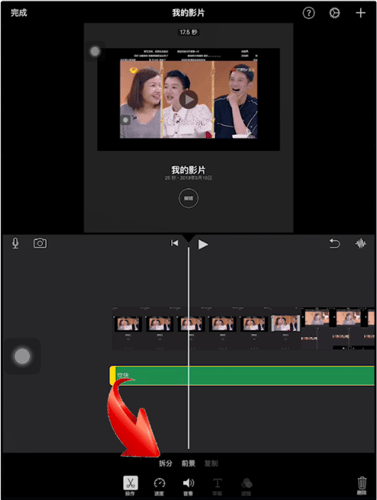Viewport: 377px width, 500px height.
Task: Click yellow trim handle of the audio clip
Action: (x=113, y=376)
